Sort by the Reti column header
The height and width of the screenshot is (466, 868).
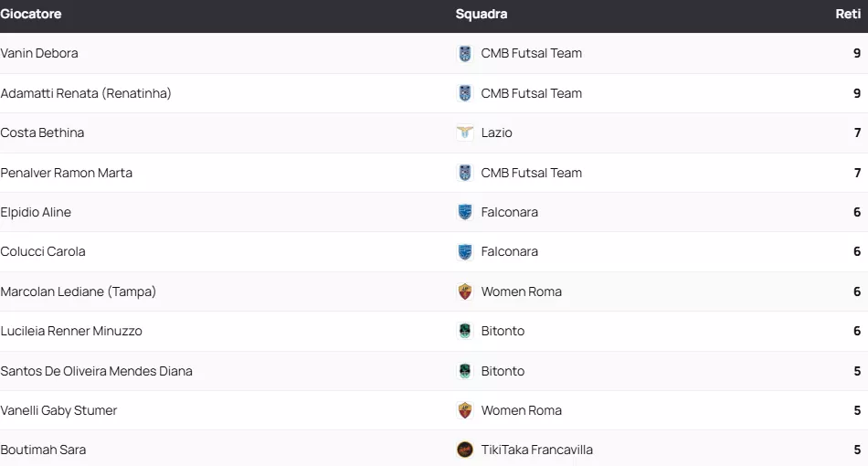(847, 15)
